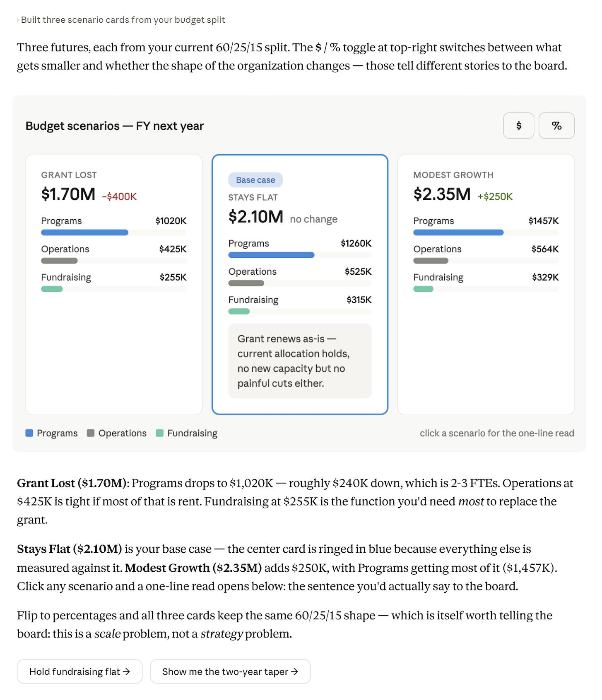Viewport: 602px width, 700px height.
Task: Click the +$250K growth label
Action: tap(495, 197)
